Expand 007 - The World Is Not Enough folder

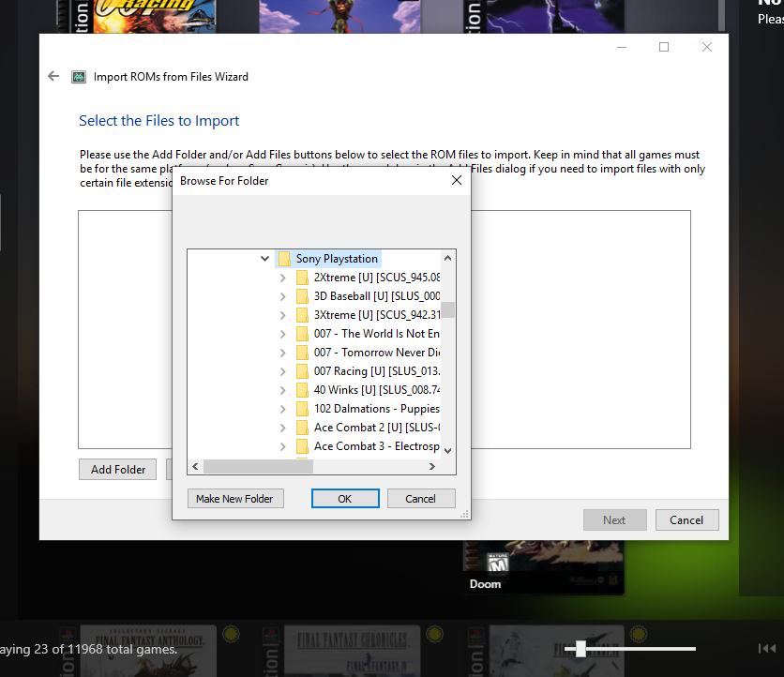[282, 334]
